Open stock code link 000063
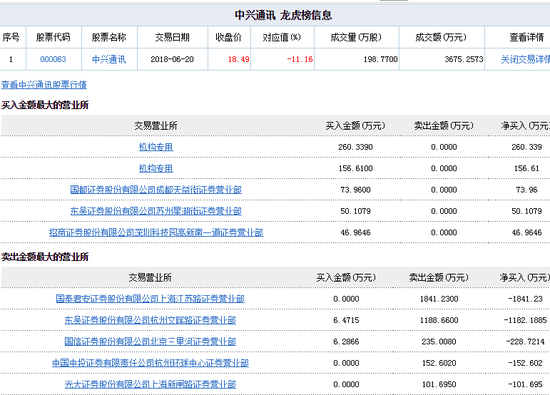The image size is (550, 395). 53,59
